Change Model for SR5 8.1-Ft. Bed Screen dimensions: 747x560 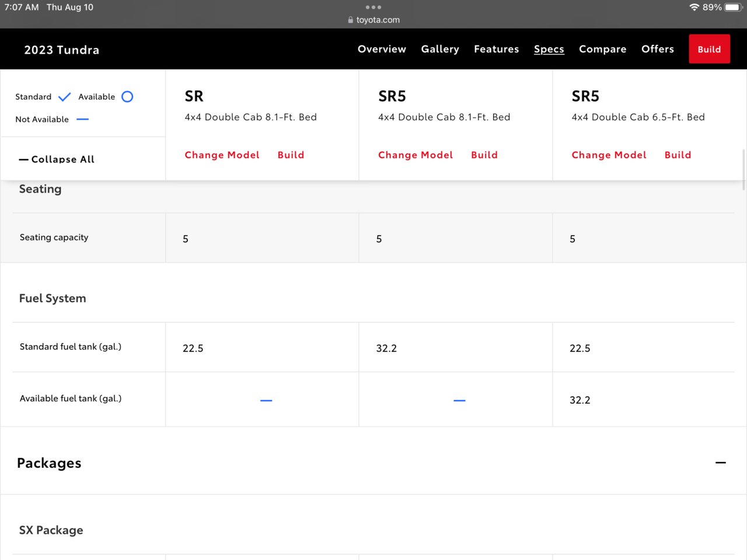[x=416, y=155]
